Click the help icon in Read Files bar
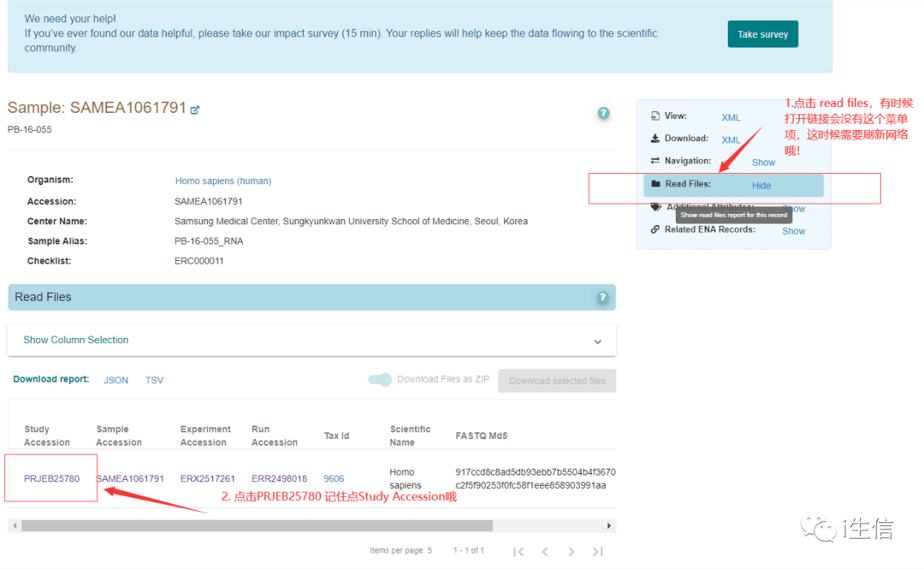This screenshot has height=569, width=924. click(602, 298)
